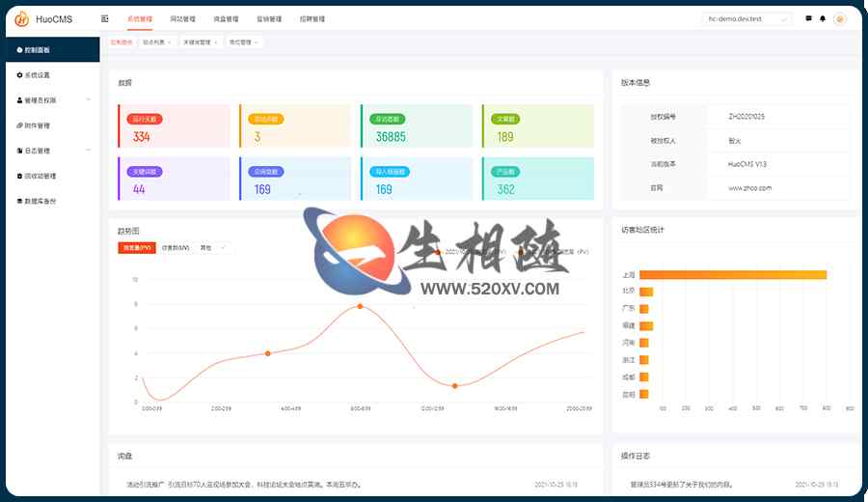Screen dimensions: 868x502
Task: Open 附件管理 in the sidebar
Action: click(x=53, y=125)
